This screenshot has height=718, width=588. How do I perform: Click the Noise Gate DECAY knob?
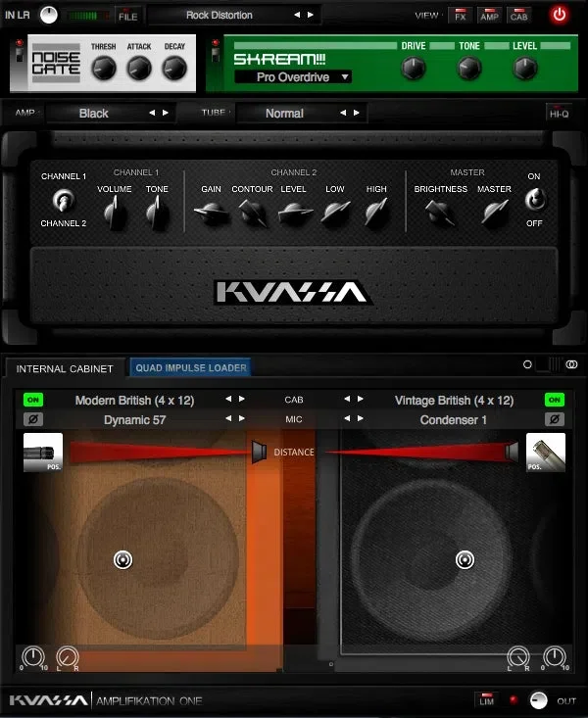174,69
